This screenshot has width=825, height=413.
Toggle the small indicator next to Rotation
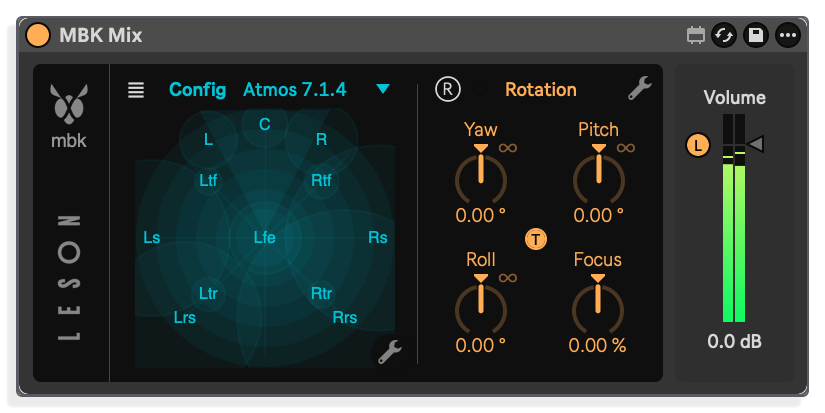point(479,89)
